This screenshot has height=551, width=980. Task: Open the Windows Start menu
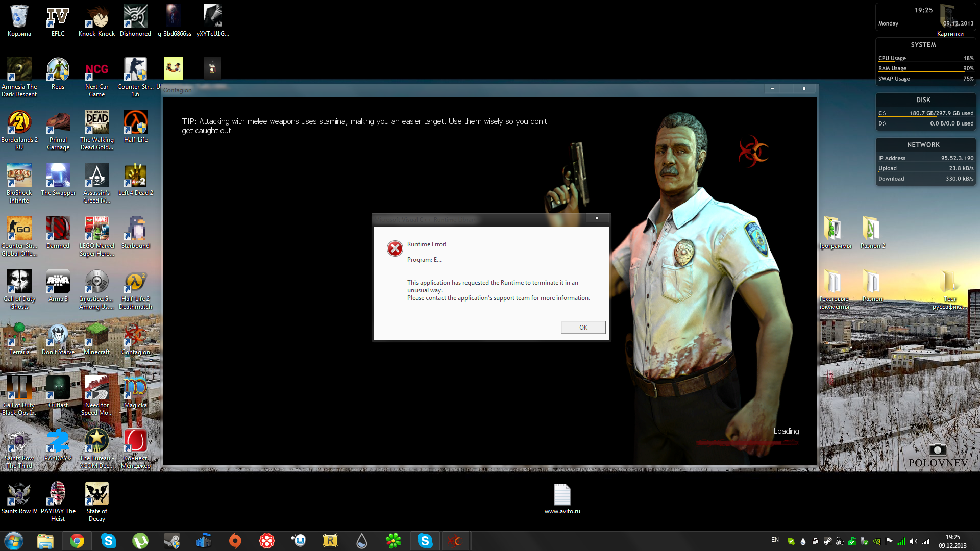pyautogui.click(x=14, y=541)
